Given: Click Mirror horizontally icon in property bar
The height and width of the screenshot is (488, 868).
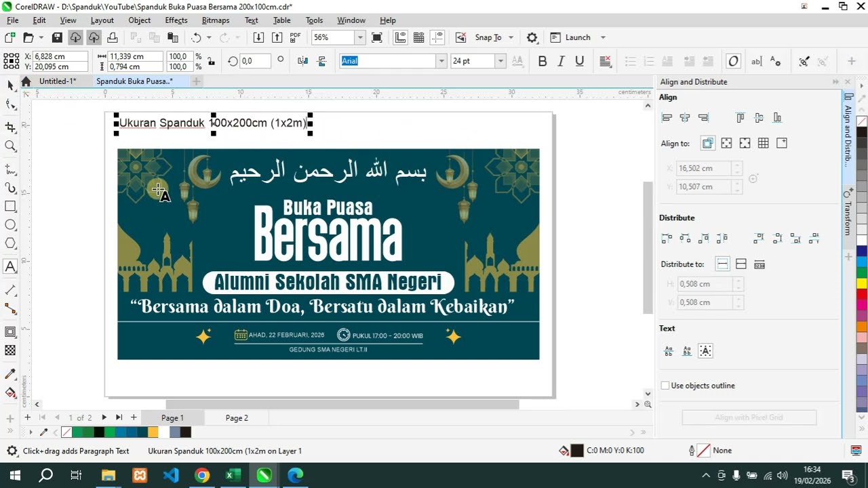Looking at the screenshot, I should (303, 61).
